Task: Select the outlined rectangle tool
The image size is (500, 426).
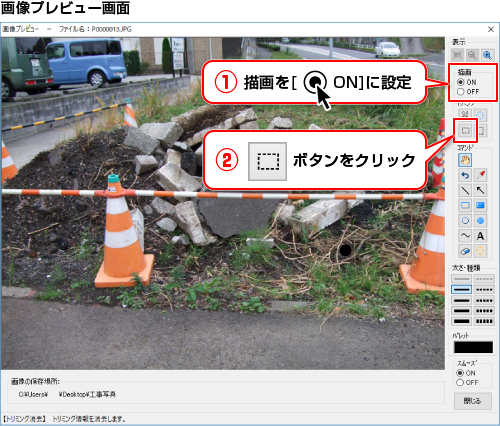Action: [465, 205]
